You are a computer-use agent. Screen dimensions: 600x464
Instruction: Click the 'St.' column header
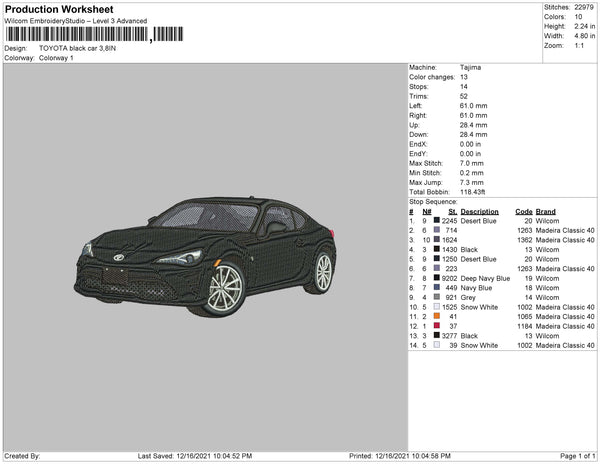pyautogui.click(x=453, y=211)
